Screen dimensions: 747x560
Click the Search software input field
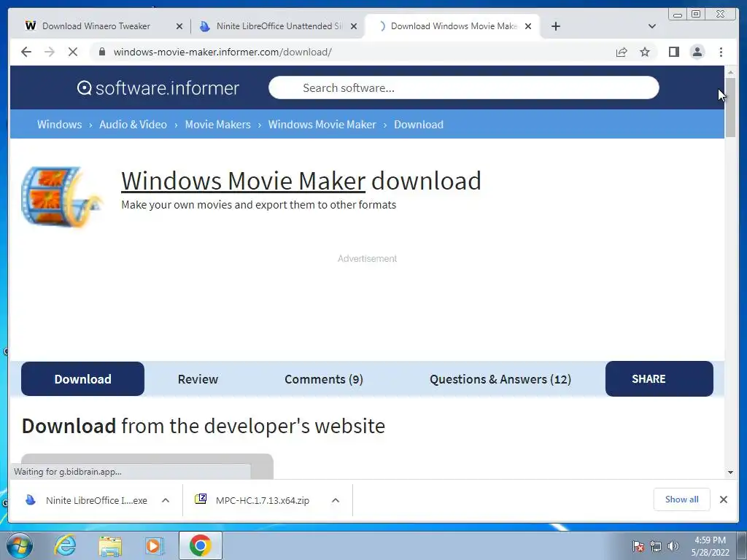(x=463, y=88)
